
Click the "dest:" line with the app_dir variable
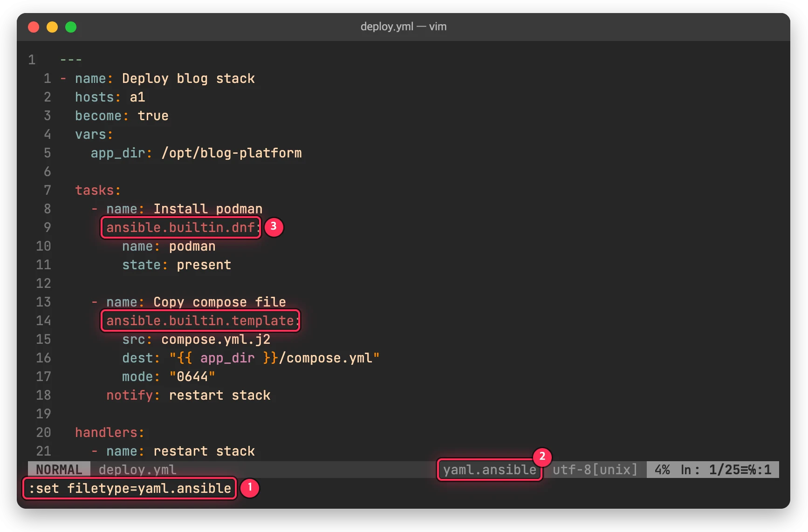click(251, 358)
